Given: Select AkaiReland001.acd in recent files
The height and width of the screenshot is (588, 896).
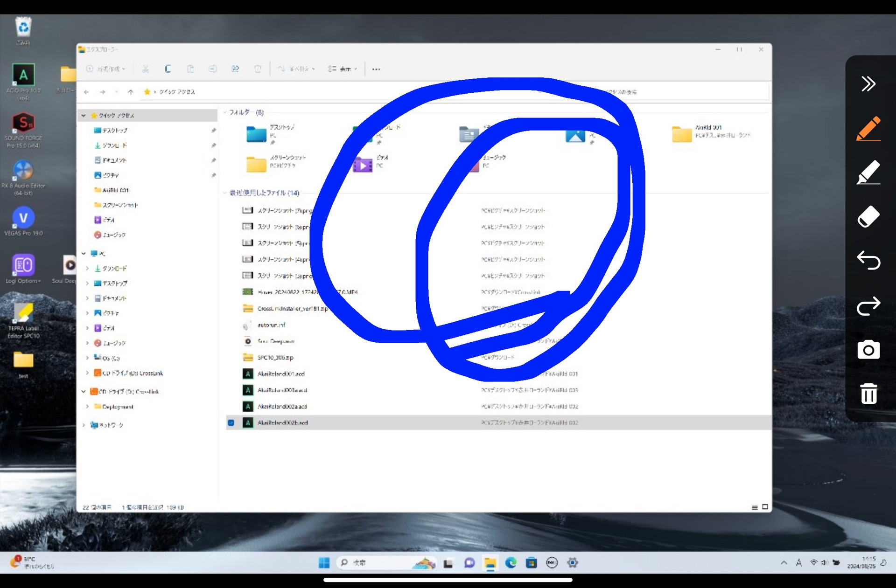Looking at the screenshot, I should (281, 374).
